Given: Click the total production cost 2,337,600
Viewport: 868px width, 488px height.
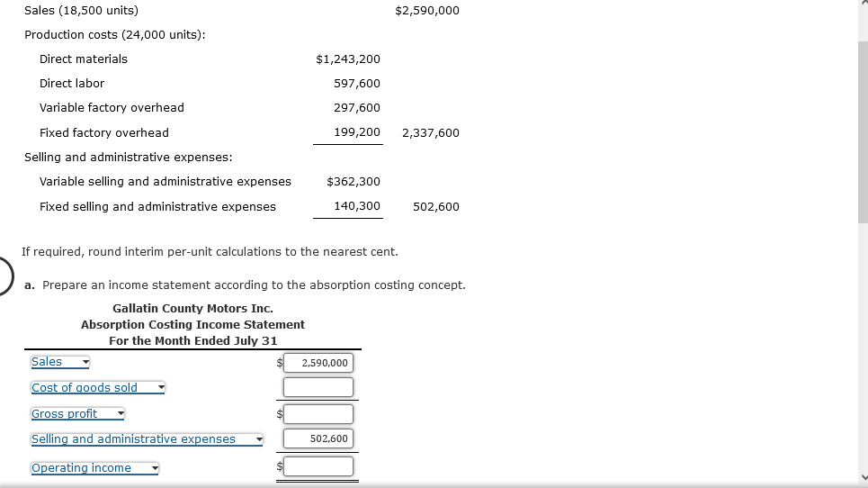Looking at the screenshot, I should pyautogui.click(x=431, y=133).
